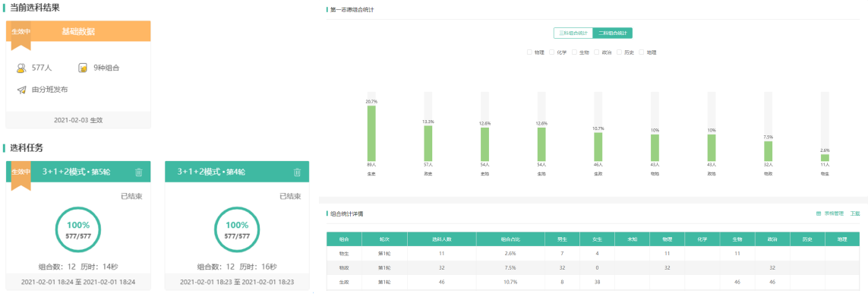
Task: Check the 历史 subject checkbox
Action: [x=619, y=52]
